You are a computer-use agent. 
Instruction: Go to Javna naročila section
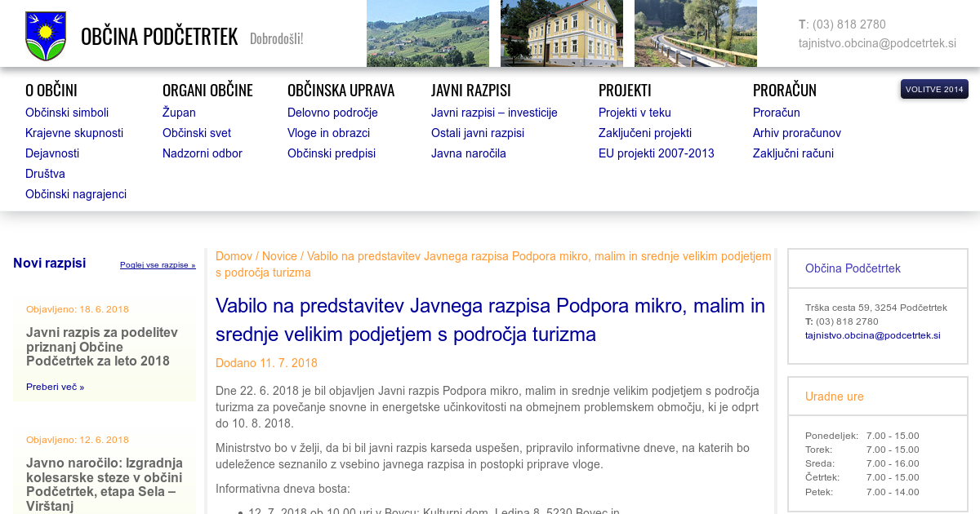pos(468,153)
